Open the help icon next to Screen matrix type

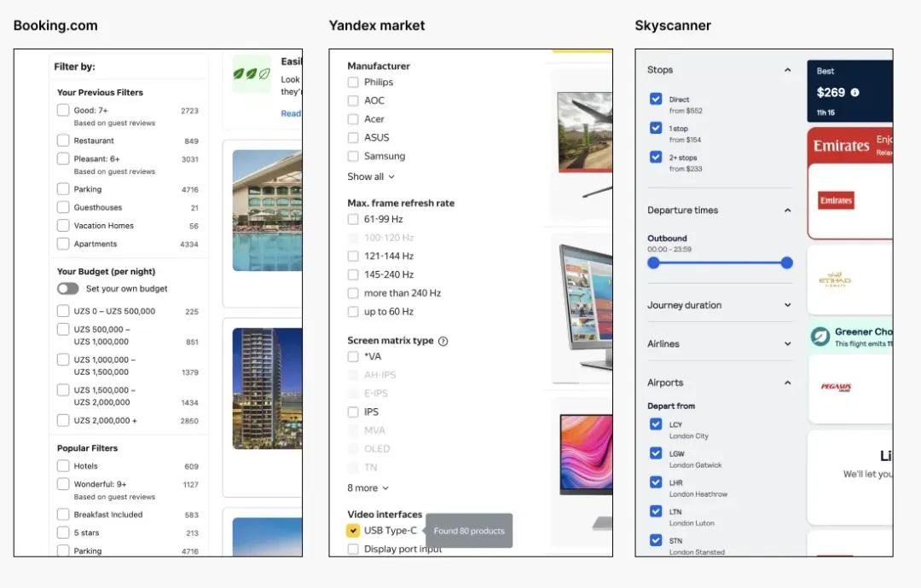click(443, 341)
